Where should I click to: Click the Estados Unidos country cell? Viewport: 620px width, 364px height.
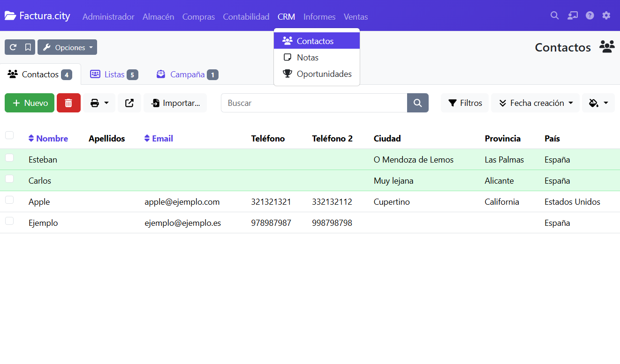[572, 202]
